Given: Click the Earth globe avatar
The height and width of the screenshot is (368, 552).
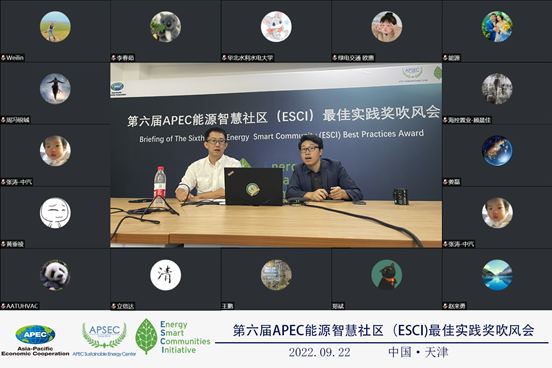Looking at the screenshot, I should [x=497, y=151].
